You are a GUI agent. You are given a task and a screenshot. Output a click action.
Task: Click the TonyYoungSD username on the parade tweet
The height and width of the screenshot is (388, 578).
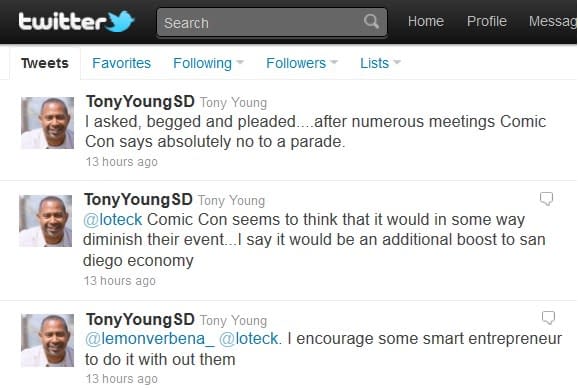[140, 102]
